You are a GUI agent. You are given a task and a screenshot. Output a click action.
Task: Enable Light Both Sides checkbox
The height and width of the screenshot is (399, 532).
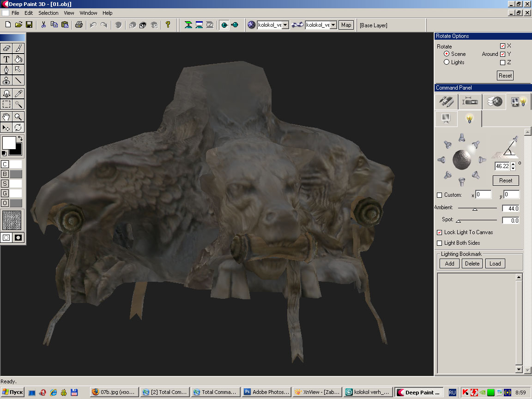click(x=440, y=243)
